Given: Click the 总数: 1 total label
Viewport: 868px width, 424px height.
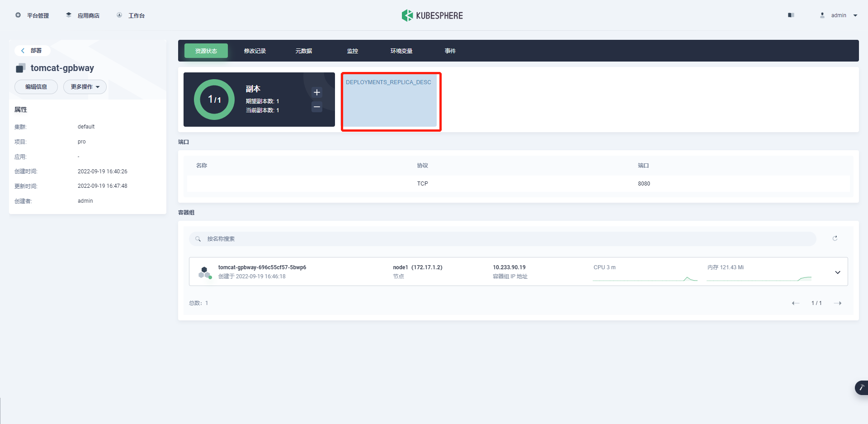Looking at the screenshot, I should (198, 303).
